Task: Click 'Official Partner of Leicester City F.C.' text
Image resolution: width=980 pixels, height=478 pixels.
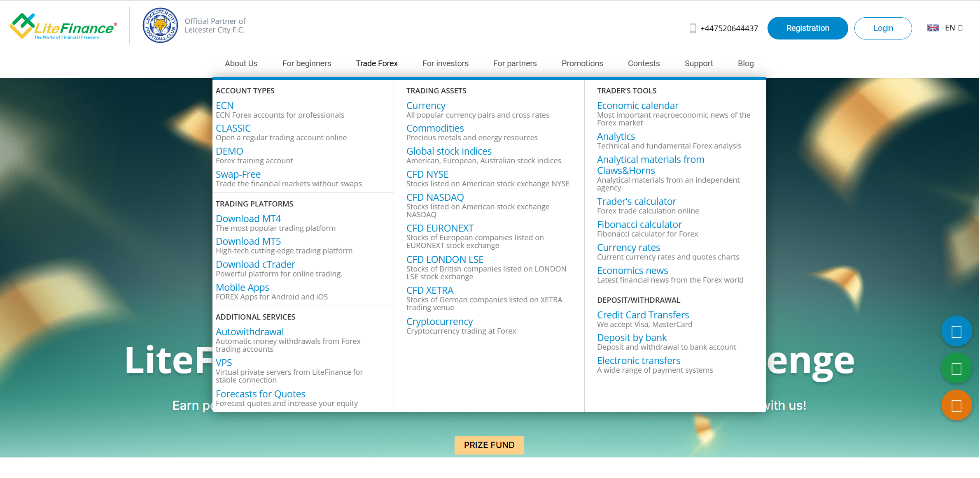Action: tap(215, 26)
